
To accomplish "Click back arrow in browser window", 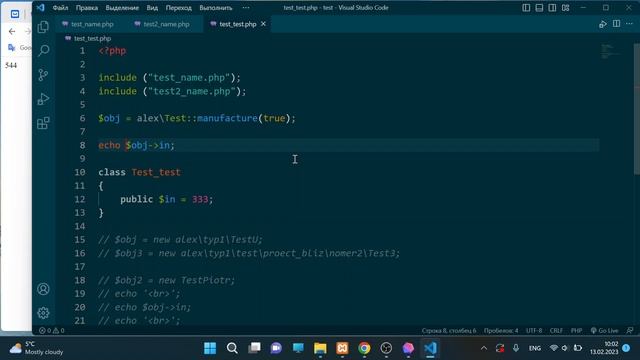I will [12, 31].
